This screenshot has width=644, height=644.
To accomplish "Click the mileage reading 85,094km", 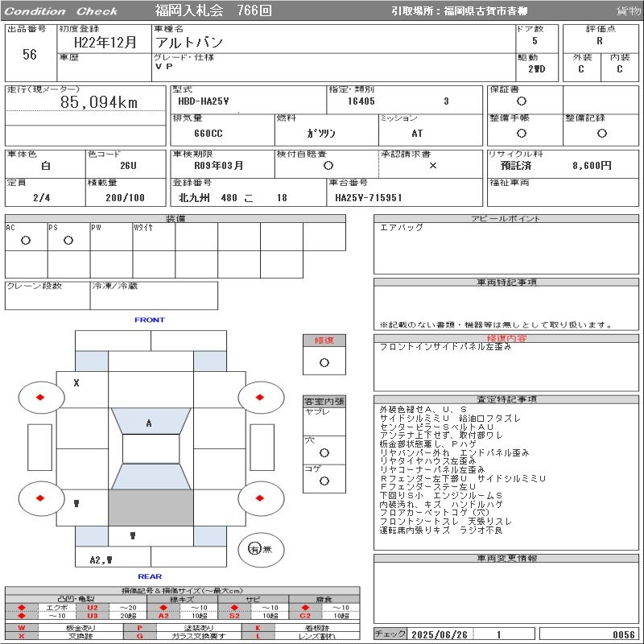I will 99,102.
